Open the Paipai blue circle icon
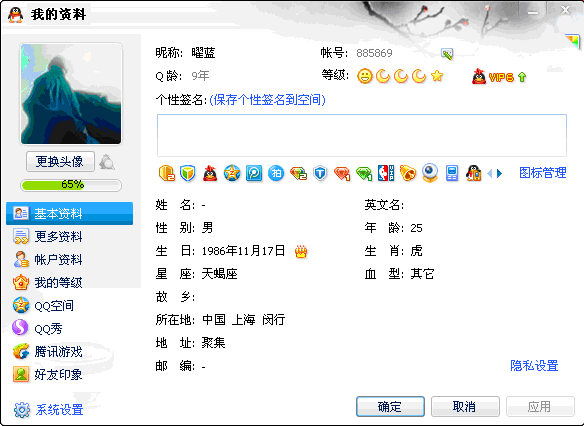This screenshot has width=584, height=426. click(276, 173)
